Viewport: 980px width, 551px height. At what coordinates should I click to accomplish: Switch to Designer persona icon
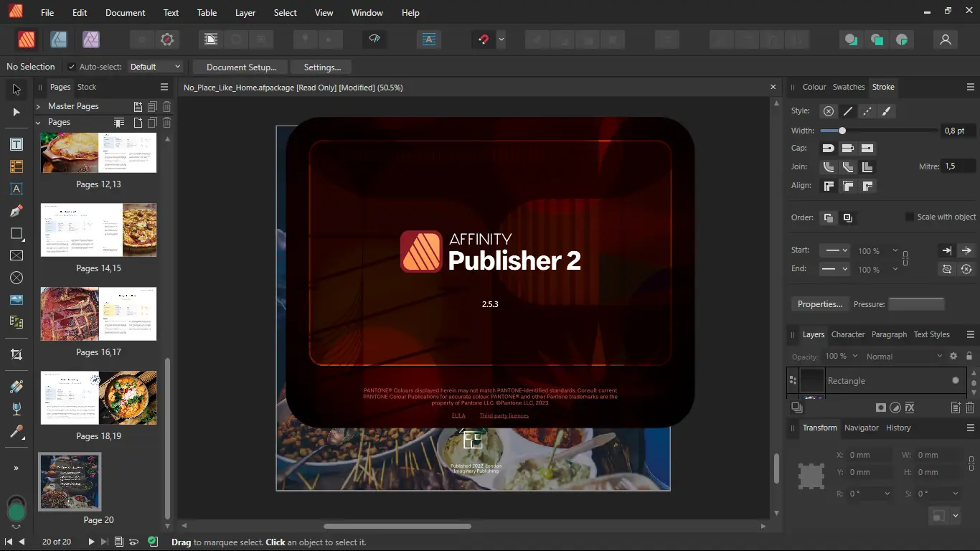tap(58, 40)
